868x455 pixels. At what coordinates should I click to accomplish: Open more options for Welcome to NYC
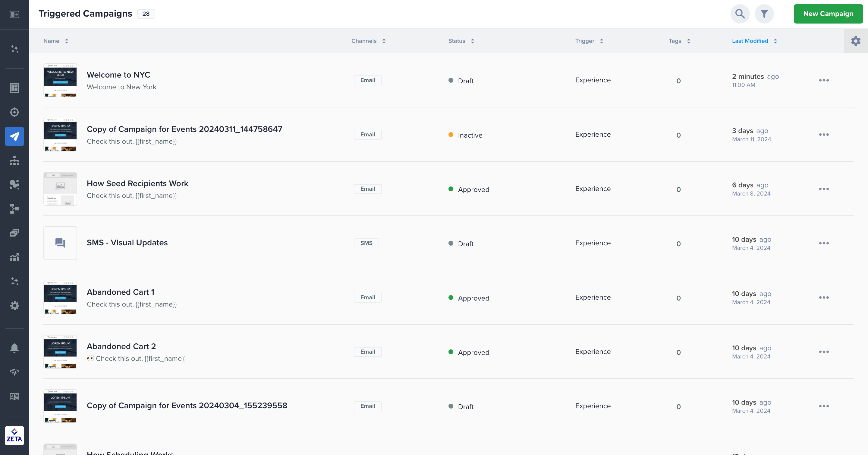(823, 80)
